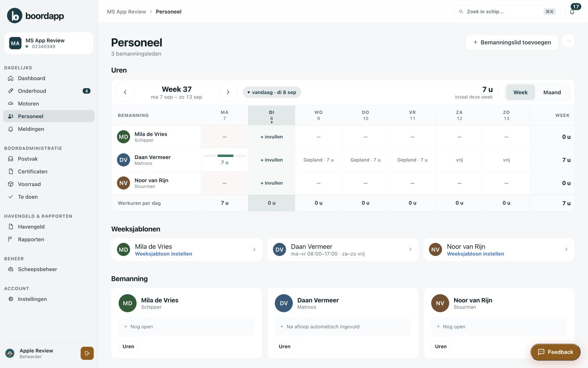Screen dimensions: 588x368
Task: Open Instellingen in the sidebar
Action: pos(49,299)
